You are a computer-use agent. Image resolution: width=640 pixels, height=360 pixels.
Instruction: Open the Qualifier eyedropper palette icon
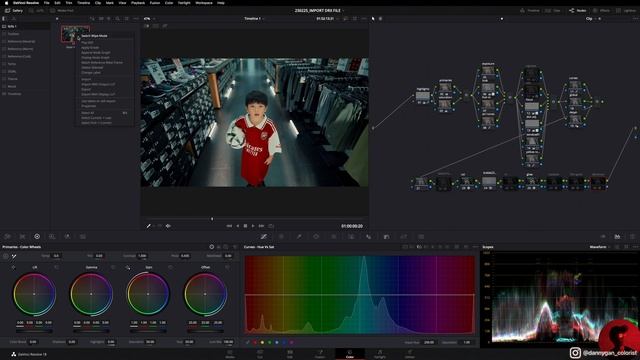299,236
